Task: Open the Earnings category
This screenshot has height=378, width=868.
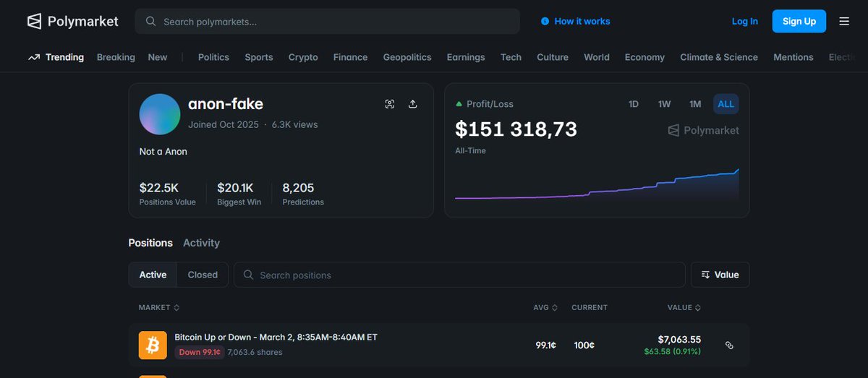Action: tap(466, 57)
